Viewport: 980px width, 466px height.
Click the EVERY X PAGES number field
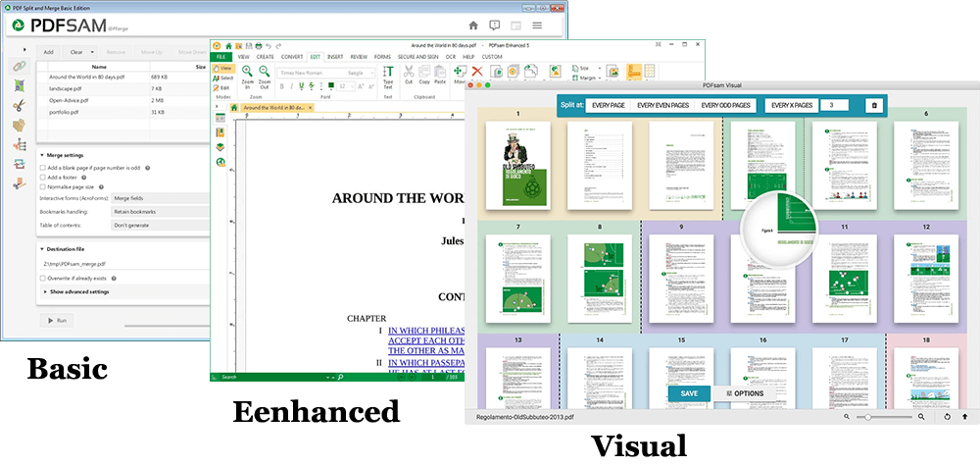click(834, 105)
